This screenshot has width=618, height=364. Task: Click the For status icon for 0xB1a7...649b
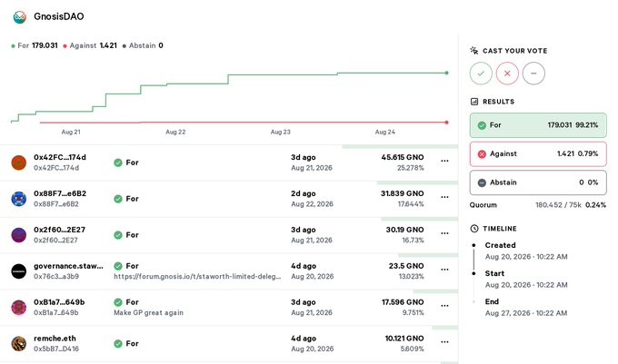coord(118,302)
